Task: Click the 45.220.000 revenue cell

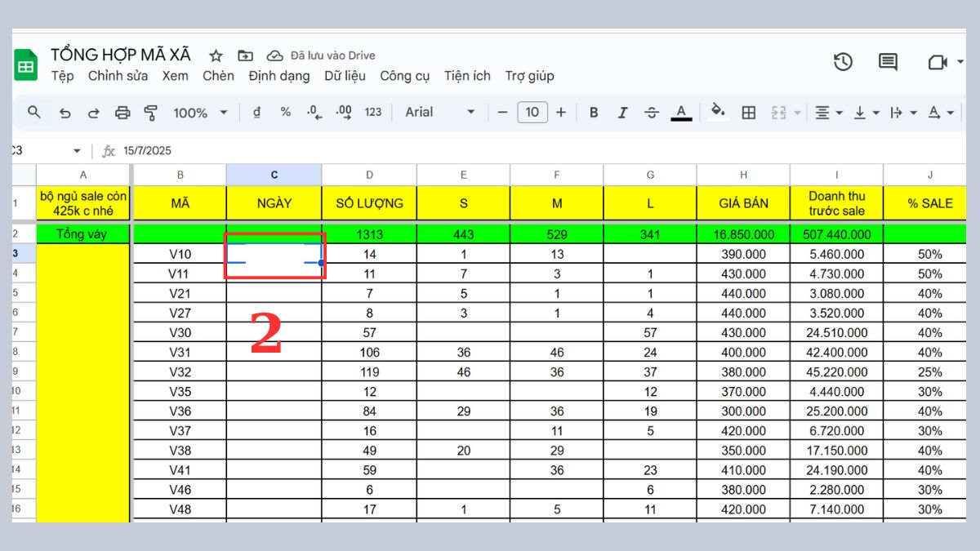Action: [836, 372]
